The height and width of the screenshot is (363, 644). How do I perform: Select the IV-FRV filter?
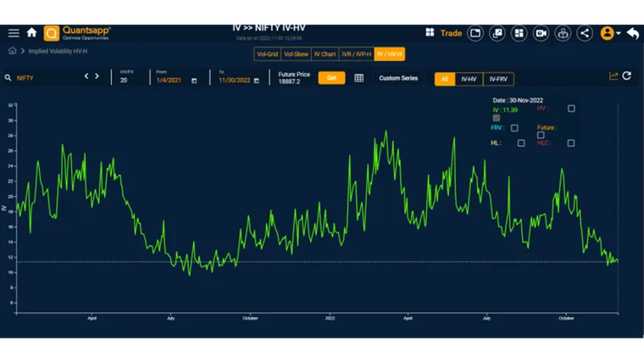point(498,79)
